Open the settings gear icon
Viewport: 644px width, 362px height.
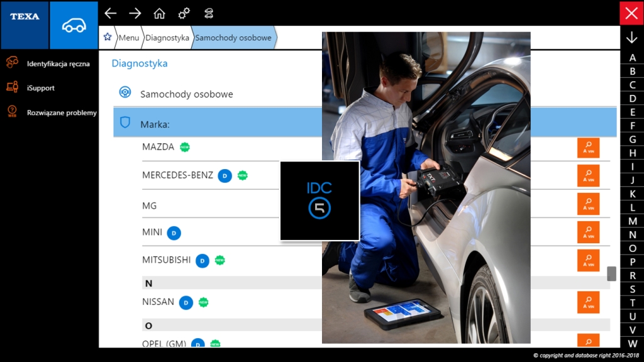tap(184, 13)
